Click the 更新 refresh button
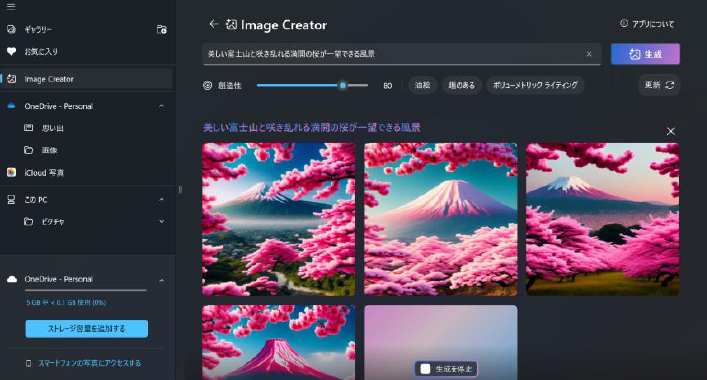Screen dimensions: 707x380 659,85
